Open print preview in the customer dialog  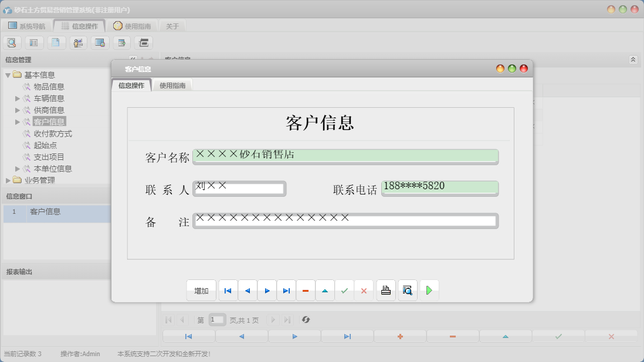pos(407,290)
